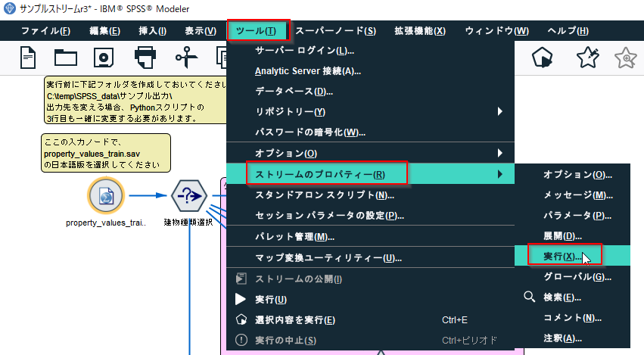The height and width of the screenshot is (355, 644).
Task: Choose Analytic Server 接続(A)... item
Action: [x=370, y=71]
